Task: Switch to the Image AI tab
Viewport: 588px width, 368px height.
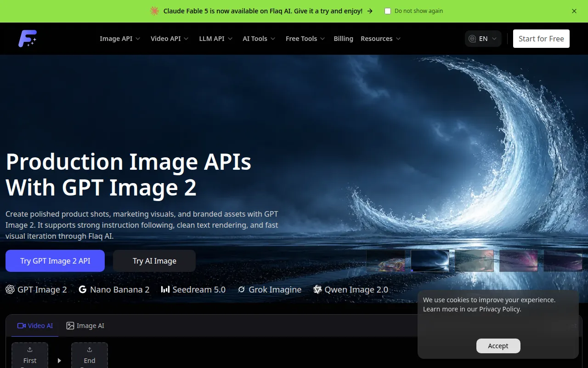Action: [85, 326]
